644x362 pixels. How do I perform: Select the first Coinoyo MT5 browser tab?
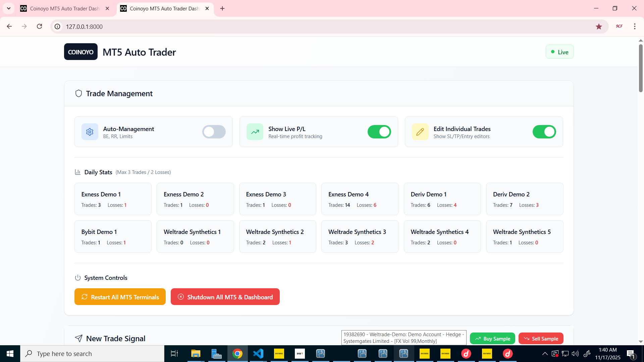coord(64,8)
